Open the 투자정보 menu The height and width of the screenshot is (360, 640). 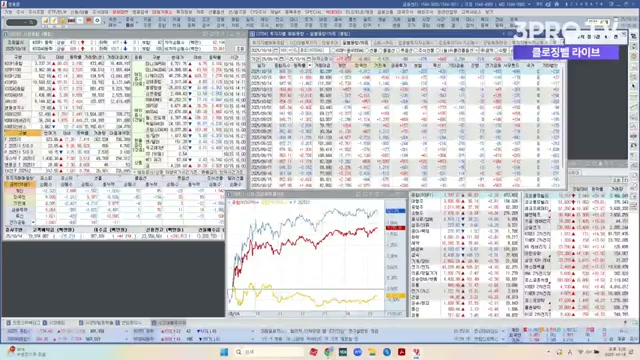[x=184, y=12]
